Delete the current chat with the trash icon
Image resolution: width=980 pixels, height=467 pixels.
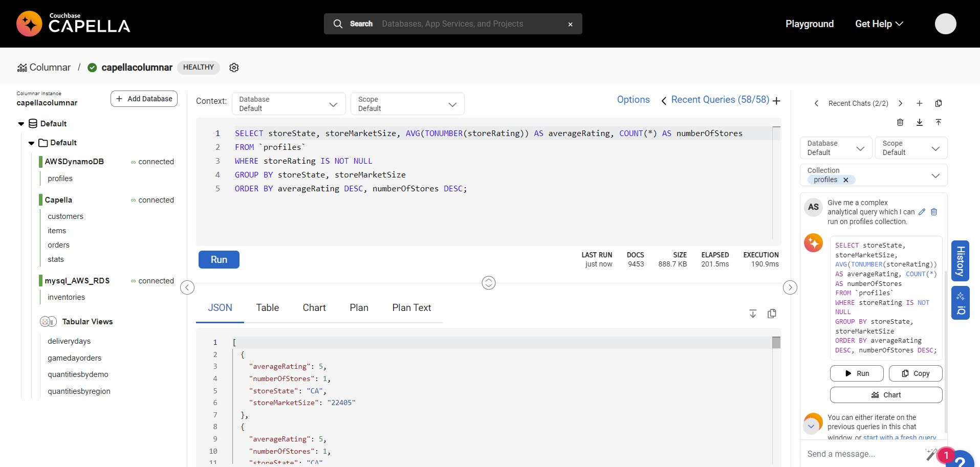tap(900, 122)
